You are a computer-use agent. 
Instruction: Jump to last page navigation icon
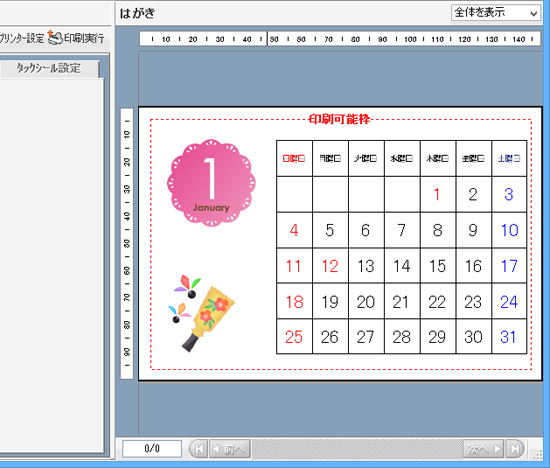point(515,449)
